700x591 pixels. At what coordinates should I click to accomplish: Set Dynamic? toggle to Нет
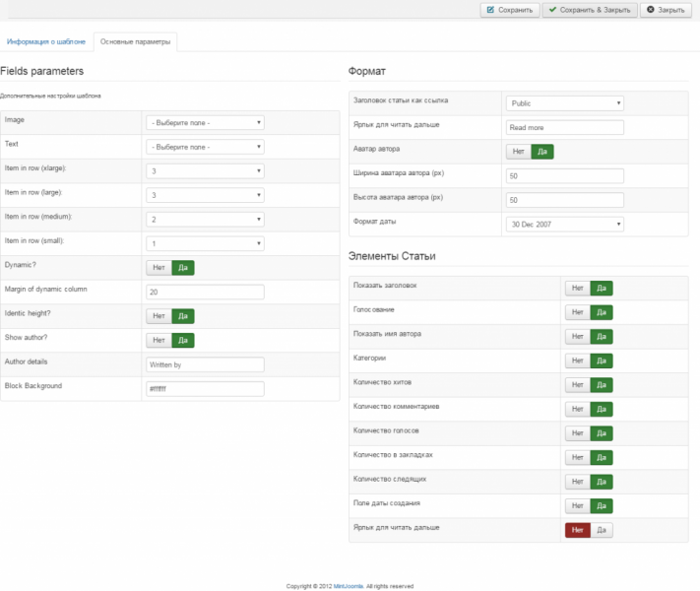pyautogui.click(x=158, y=267)
